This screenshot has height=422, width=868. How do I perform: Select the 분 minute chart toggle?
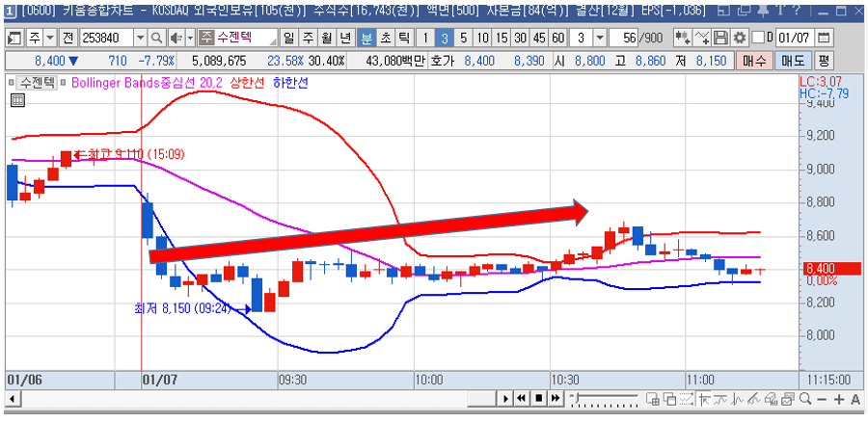[x=366, y=39]
